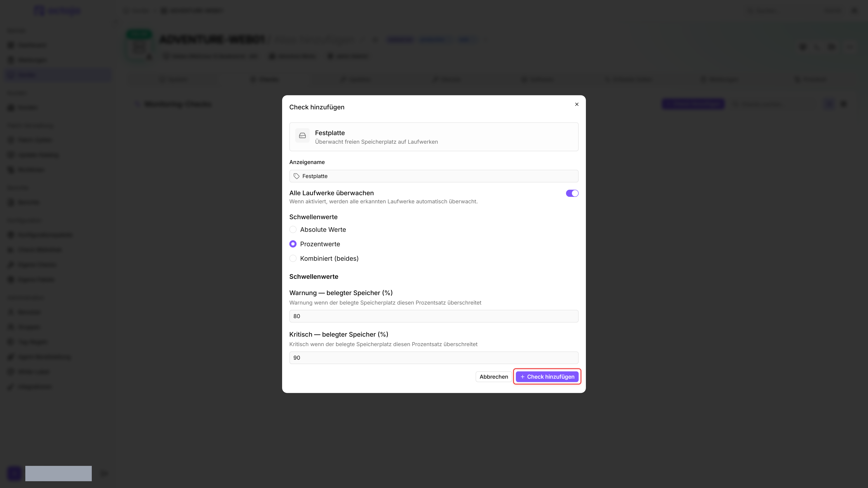Click the 'Warnung — belegter Speicher (%)' label

click(x=341, y=293)
